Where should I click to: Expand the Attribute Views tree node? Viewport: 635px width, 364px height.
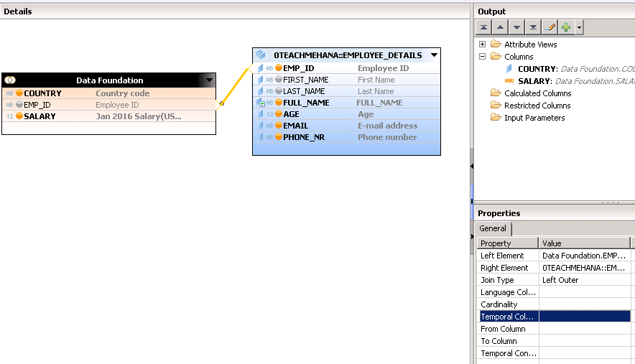482,44
